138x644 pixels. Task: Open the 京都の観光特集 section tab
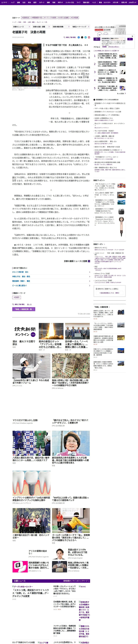pyautogui.click(x=61, y=27)
